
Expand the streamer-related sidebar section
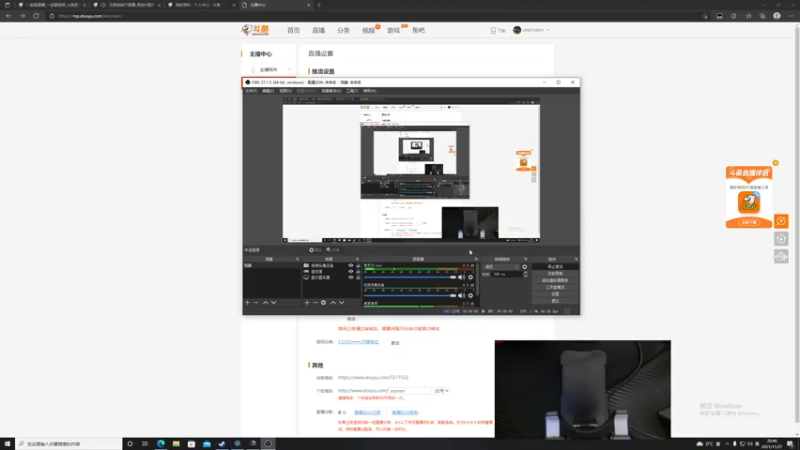tap(270, 70)
